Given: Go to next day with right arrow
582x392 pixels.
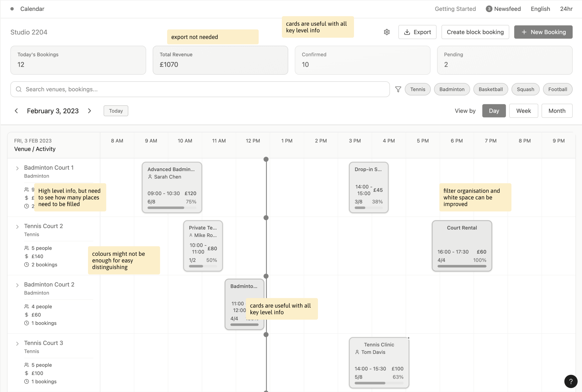Looking at the screenshot, I should [89, 111].
